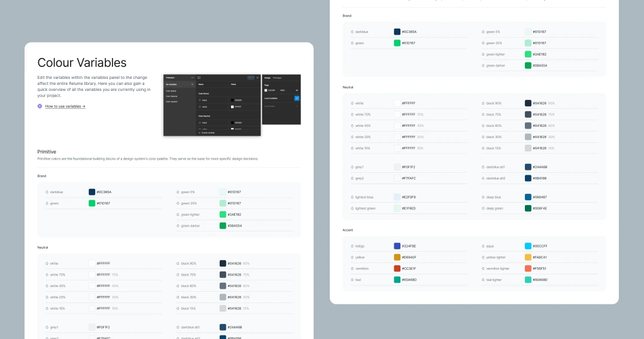Click the variable icon before deep blue
Viewport: 644px width, 339px height.
coord(483,197)
